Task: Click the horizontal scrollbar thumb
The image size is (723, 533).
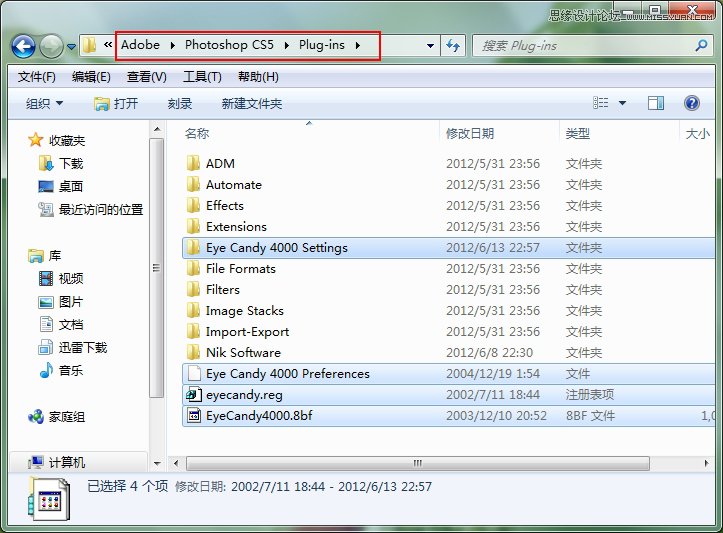Action: [x=418, y=463]
